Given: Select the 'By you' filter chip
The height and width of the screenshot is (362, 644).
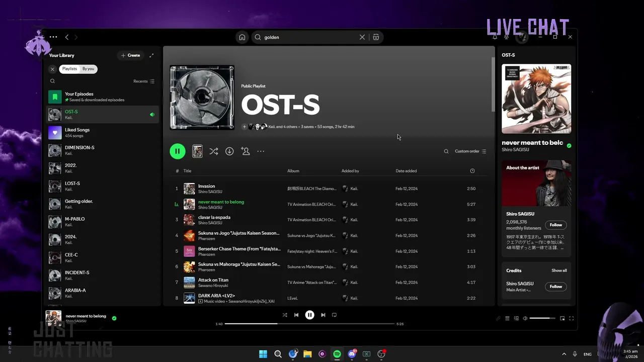Looking at the screenshot, I should point(89,69).
